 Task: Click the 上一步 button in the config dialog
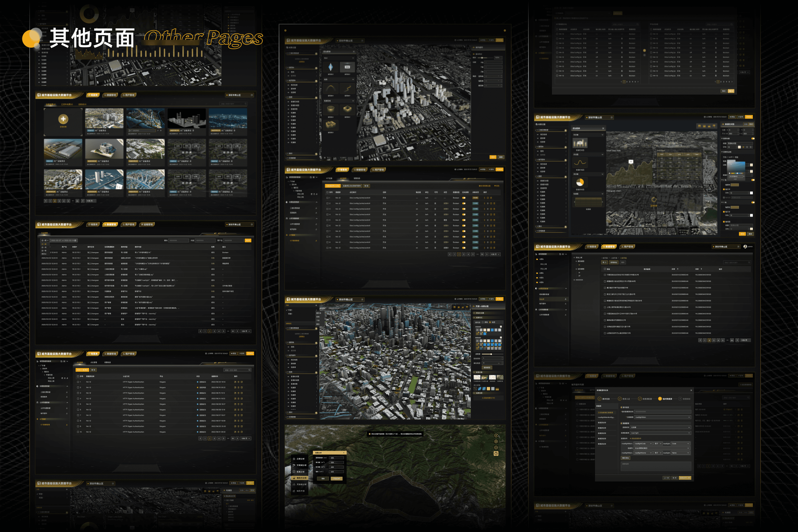coord(666,478)
